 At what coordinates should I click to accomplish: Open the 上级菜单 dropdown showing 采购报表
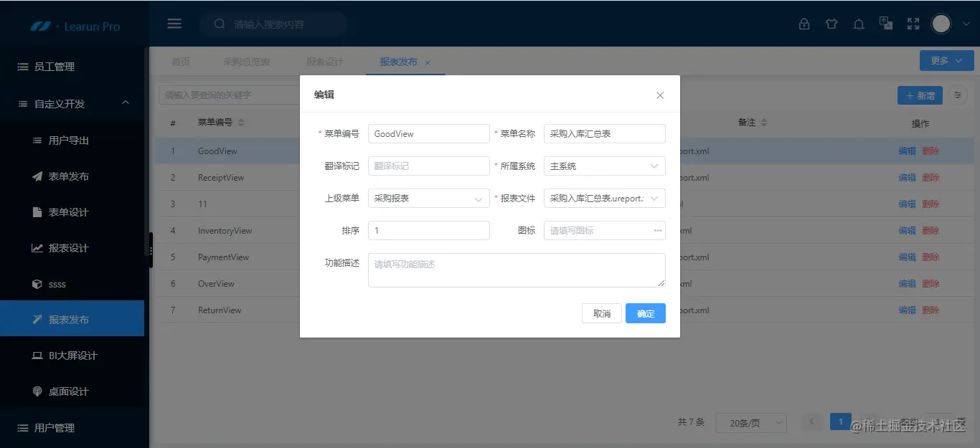(x=428, y=198)
